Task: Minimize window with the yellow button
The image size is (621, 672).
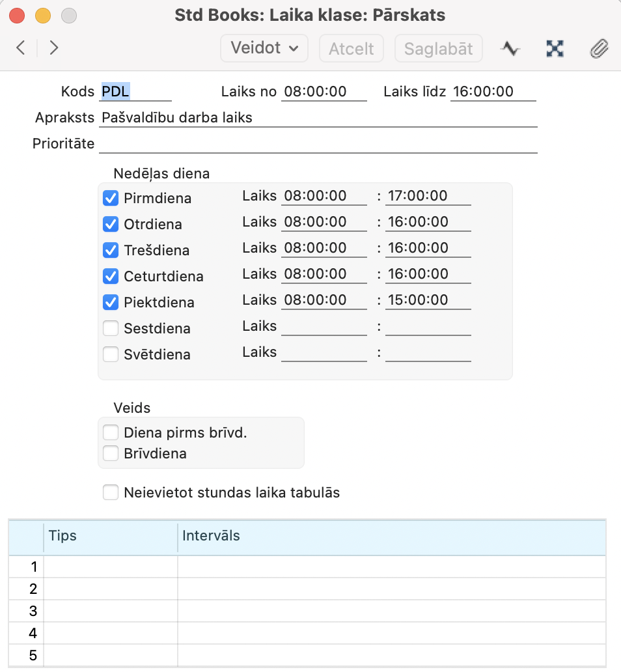Action: click(43, 16)
